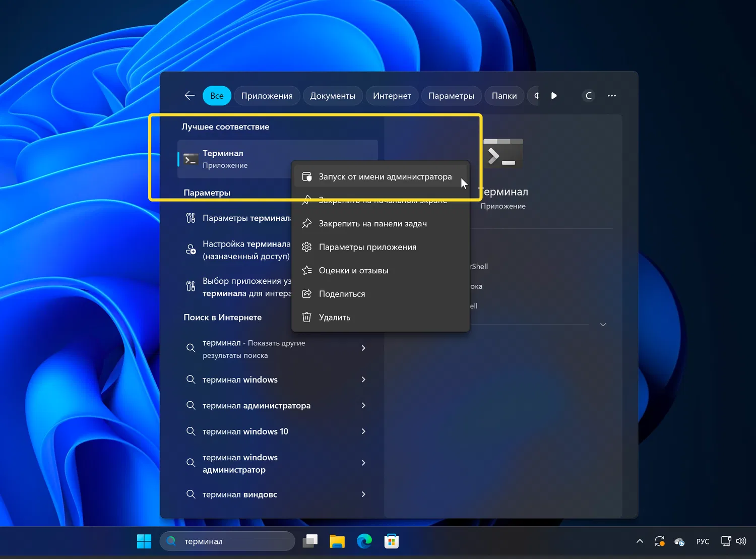Open Microsoft Edge from the taskbar
756x559 pixels.
point(364,541)
